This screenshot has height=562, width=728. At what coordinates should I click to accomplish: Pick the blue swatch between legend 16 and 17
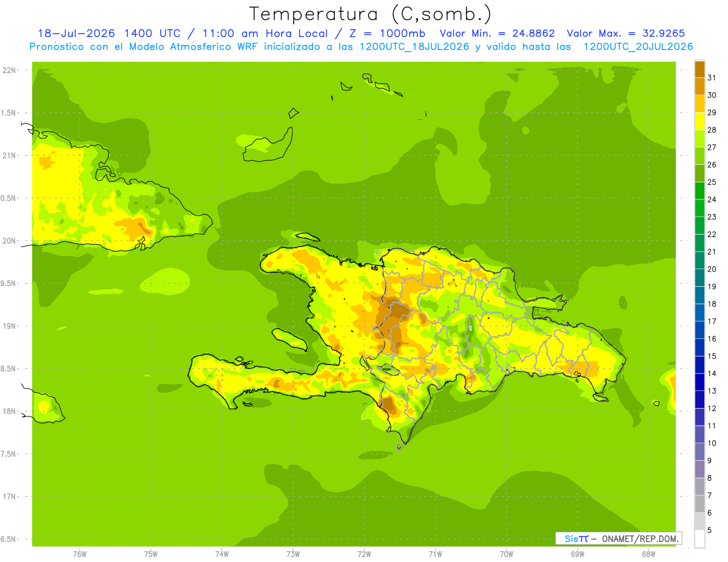coord(699,330)
